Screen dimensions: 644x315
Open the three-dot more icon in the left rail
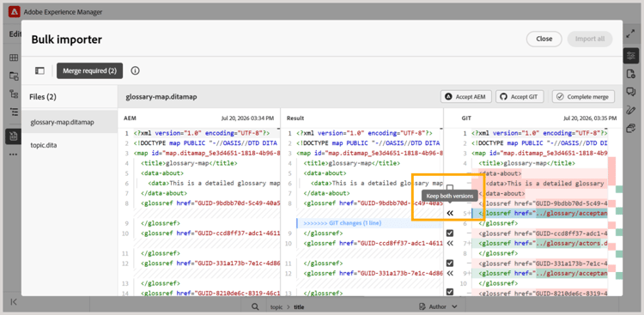point(14,154)
